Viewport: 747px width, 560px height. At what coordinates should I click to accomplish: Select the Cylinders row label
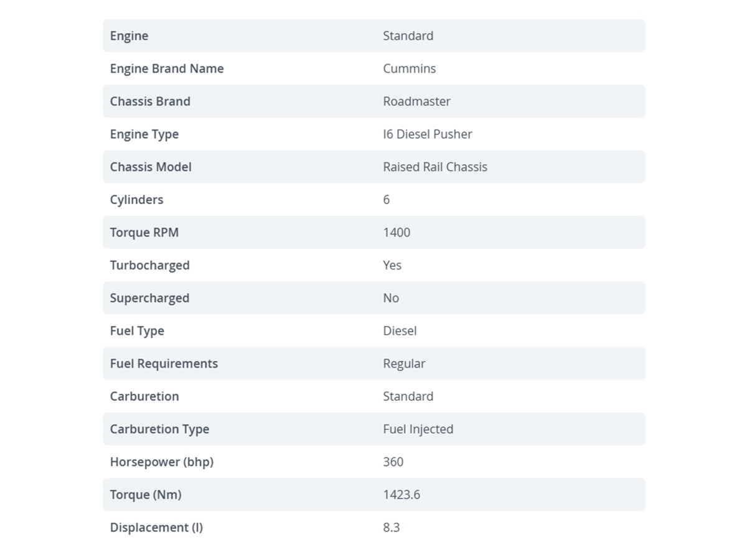tap(136, 200)
